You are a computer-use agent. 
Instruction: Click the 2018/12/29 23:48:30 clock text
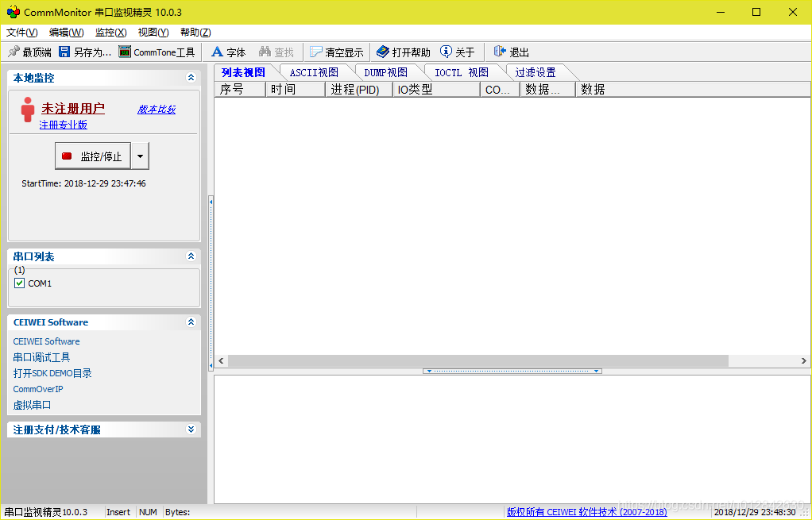pyautogui.click(x=755, y=512)
